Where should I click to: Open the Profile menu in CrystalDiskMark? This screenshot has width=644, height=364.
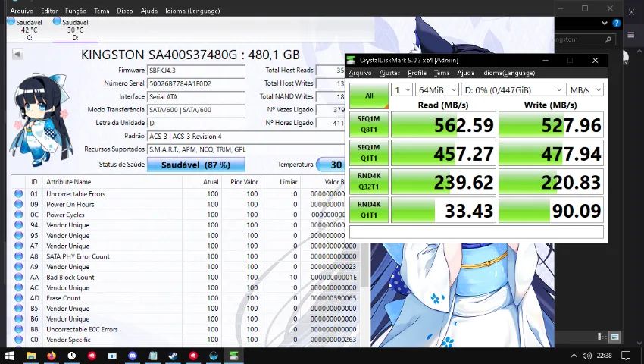[417, 73]
